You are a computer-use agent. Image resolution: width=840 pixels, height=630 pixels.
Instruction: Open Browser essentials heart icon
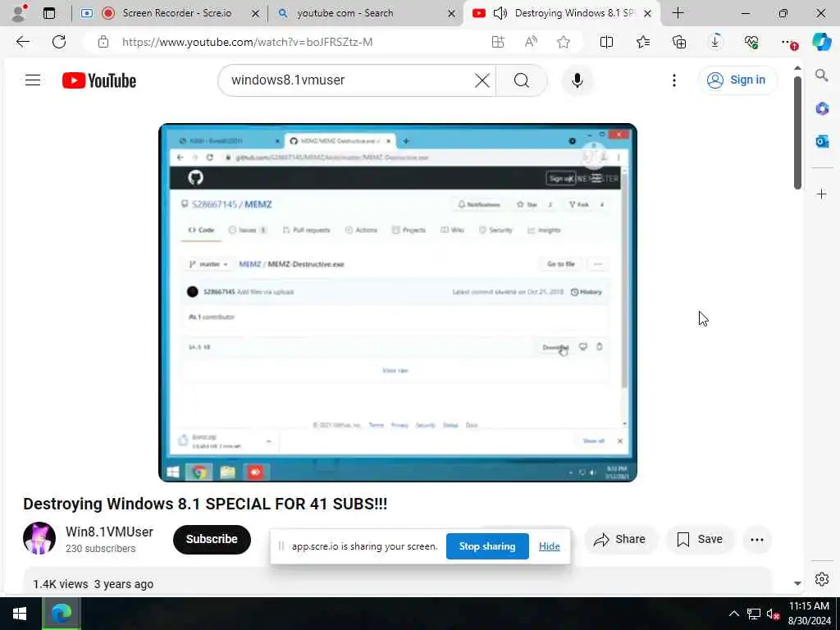[751, 42]
